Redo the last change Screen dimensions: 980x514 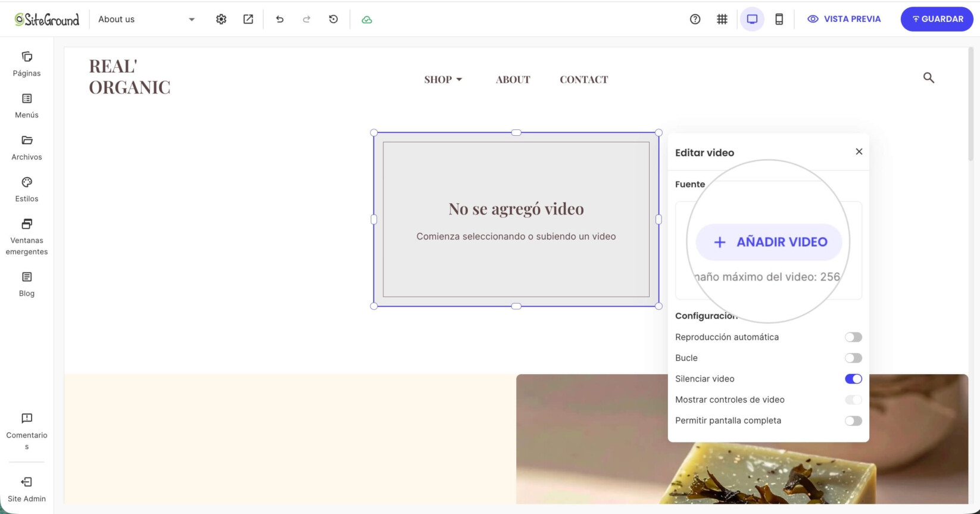click(x=307, y=19)
